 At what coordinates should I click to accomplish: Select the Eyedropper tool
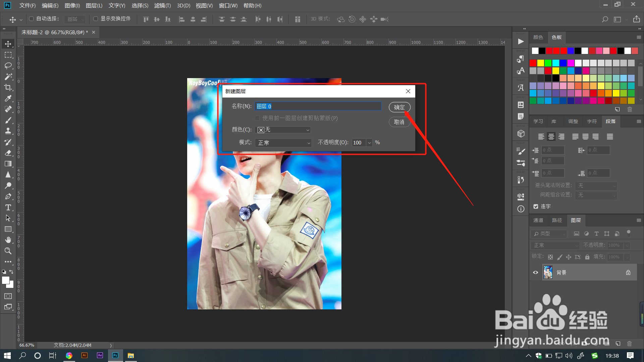[8, 98]
